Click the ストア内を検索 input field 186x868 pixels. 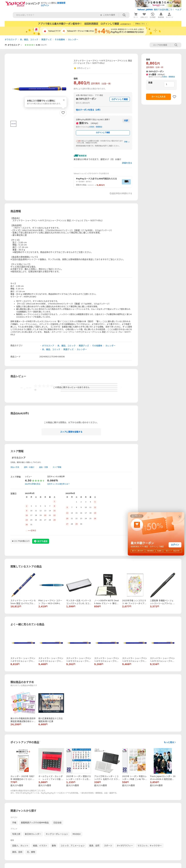160,45
